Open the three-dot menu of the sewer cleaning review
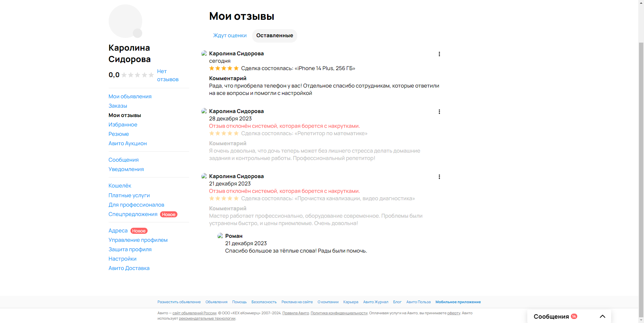Viewport: 644px width, 323px height. (439, 177)
